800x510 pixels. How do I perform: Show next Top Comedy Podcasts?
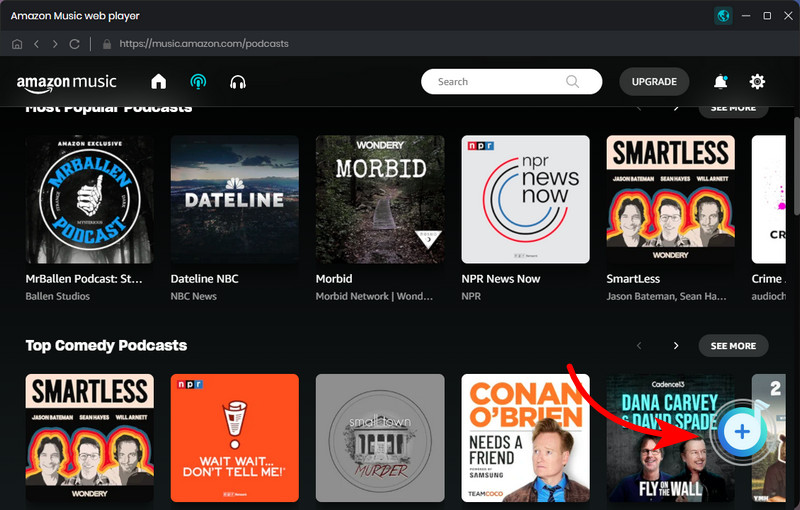(x=676, y=346)
